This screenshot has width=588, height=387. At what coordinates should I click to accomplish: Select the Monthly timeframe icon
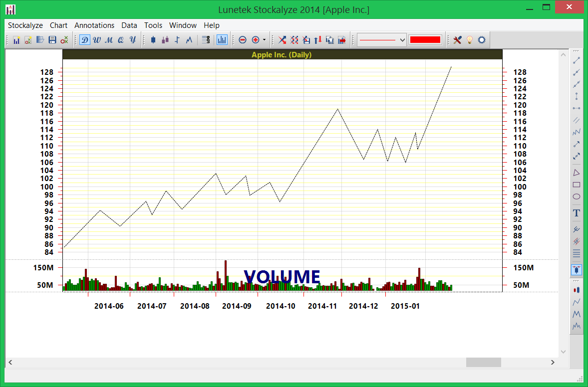coord(108,39)
